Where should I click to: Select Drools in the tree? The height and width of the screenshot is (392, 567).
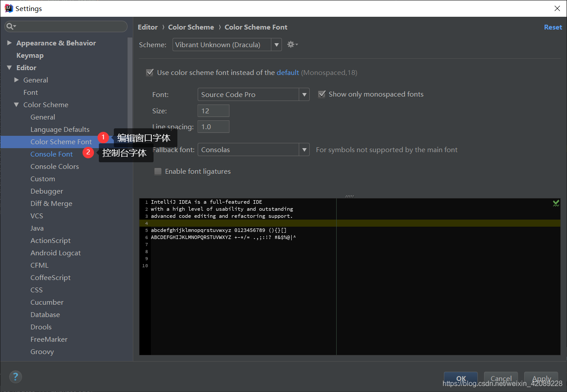click(41, 327)
